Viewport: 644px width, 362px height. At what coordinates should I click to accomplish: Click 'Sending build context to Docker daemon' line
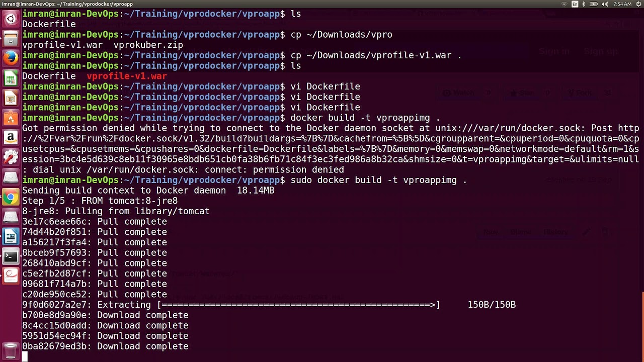click(x=148, y=191)
